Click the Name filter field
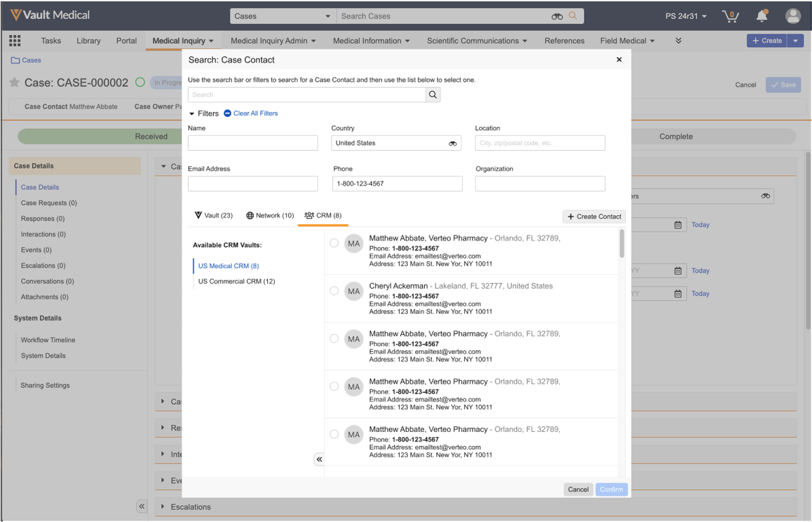This screenshot has width=812, height=522. point(252,143)
